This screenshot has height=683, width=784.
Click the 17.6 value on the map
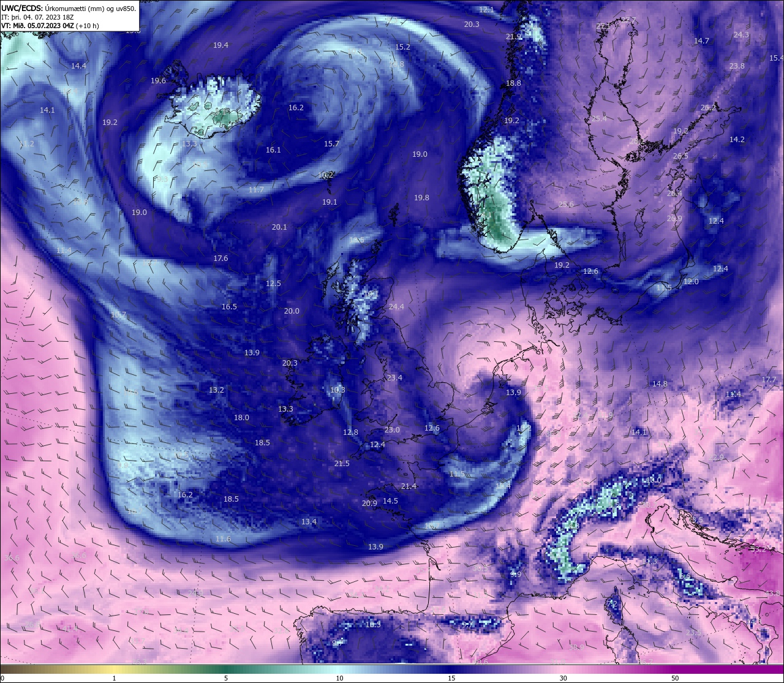point(221,258)
